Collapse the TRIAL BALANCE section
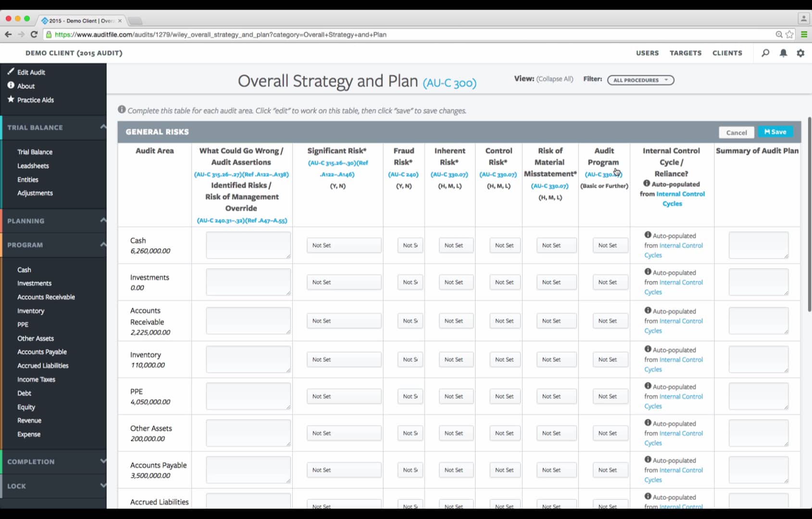This screenshot has width=812, height=519. pos(102,127)
